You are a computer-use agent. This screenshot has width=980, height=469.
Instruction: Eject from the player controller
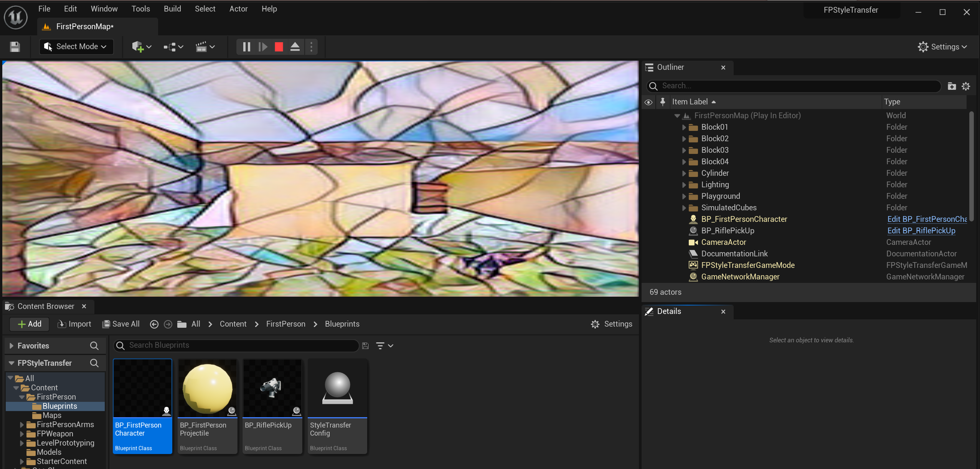(295, 47)
